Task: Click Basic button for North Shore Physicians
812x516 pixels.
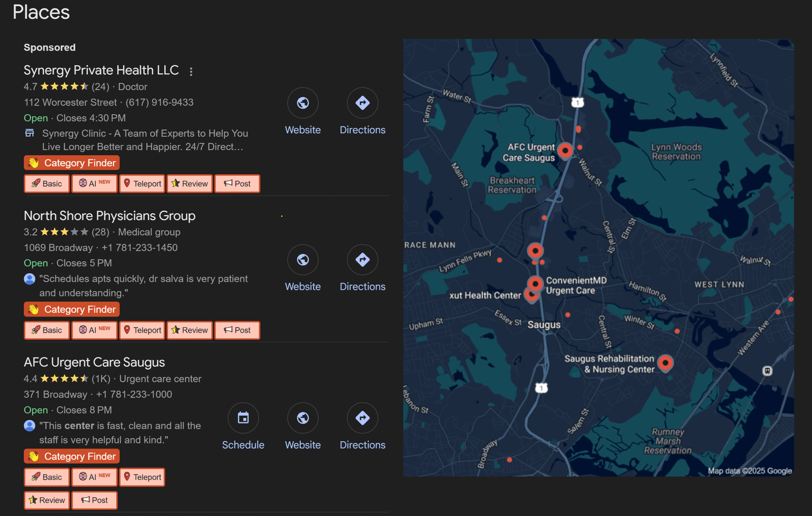Action: 47,330
